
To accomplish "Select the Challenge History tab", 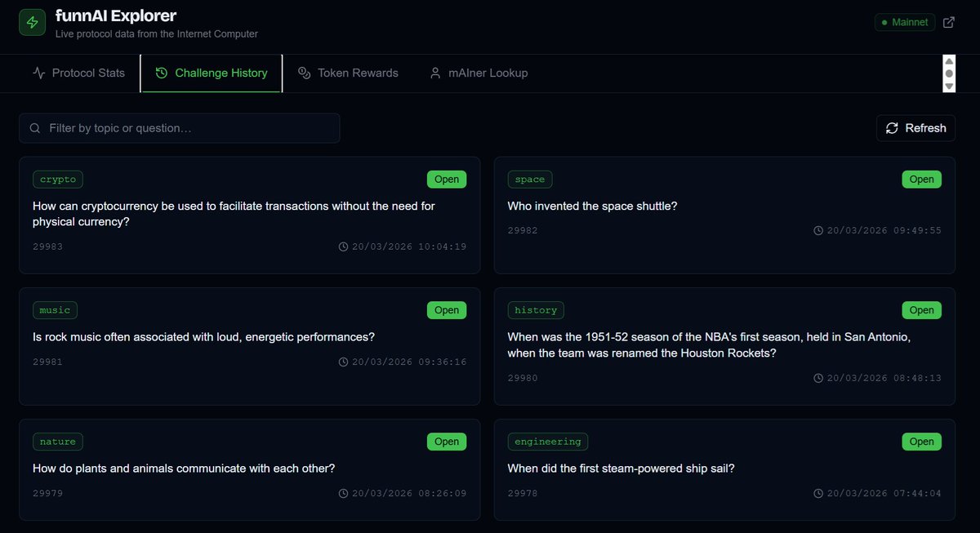I will coord(212,73).
